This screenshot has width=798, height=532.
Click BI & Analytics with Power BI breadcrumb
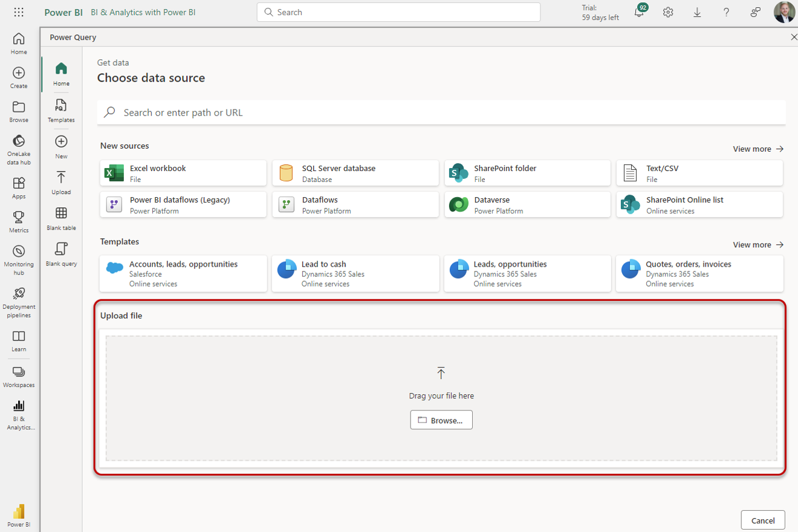[143, 12]
